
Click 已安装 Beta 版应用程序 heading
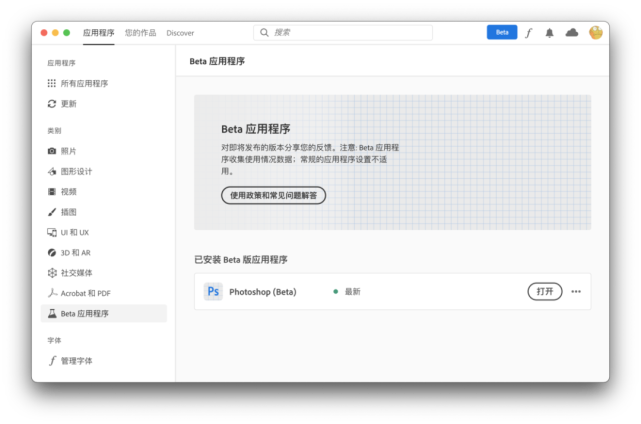[241, 260]
